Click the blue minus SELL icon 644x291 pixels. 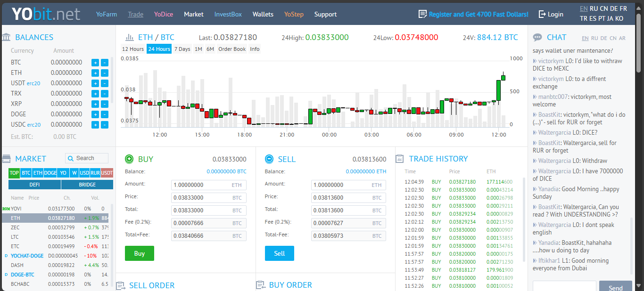[269, 159]
